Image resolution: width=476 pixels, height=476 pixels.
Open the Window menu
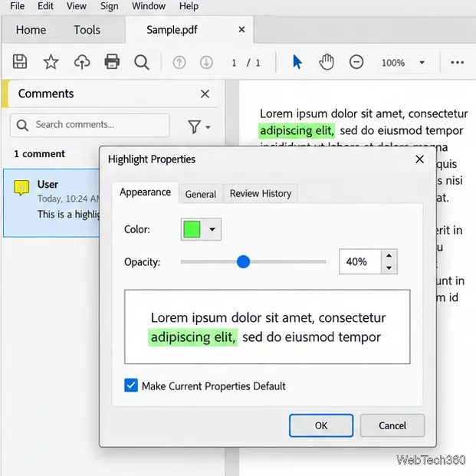point(149,6)
